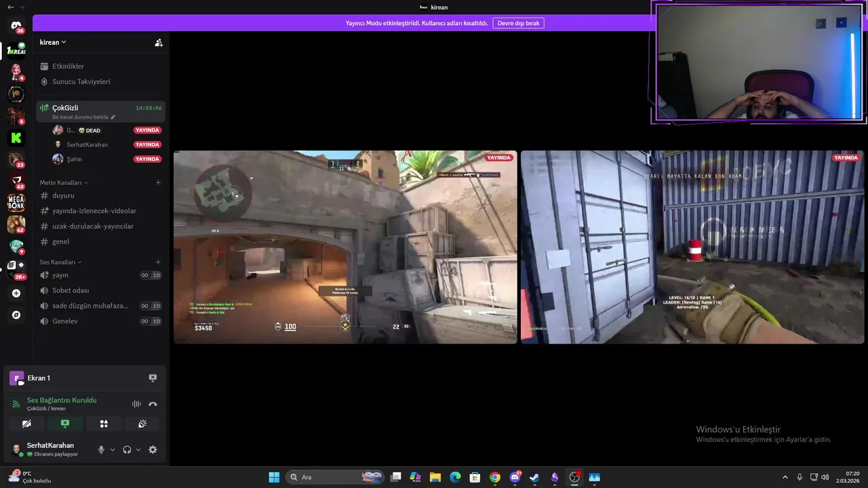Open File Explorer from the taskbar

(435, 477)
